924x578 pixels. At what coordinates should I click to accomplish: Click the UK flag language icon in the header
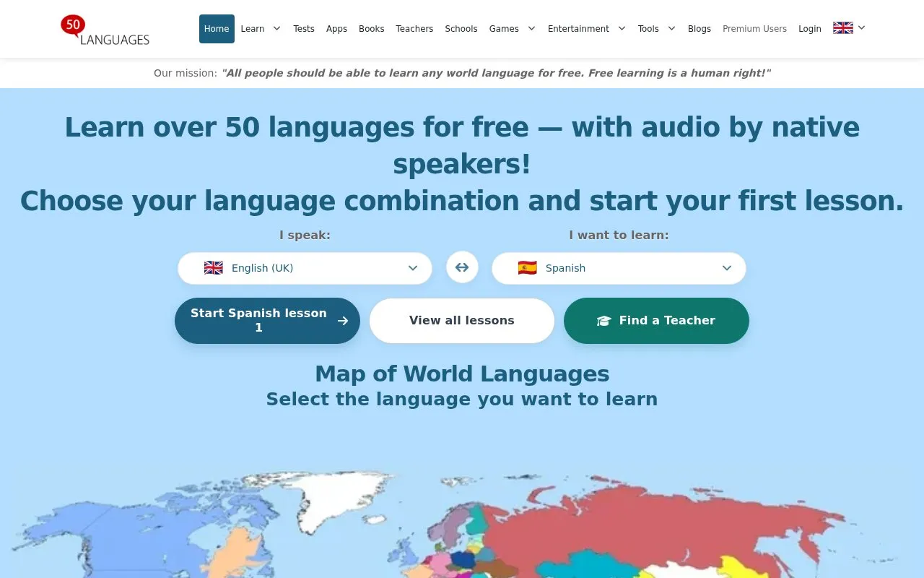click(x=842, y=28)
